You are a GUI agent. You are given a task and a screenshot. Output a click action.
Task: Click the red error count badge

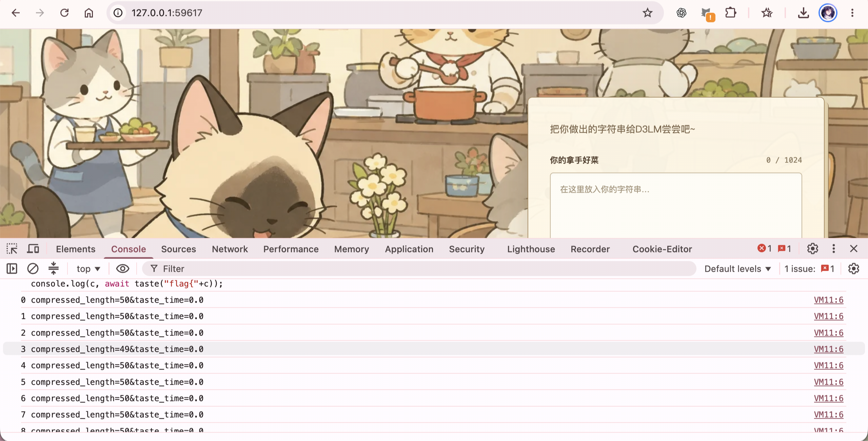click(x=764, y=249)
